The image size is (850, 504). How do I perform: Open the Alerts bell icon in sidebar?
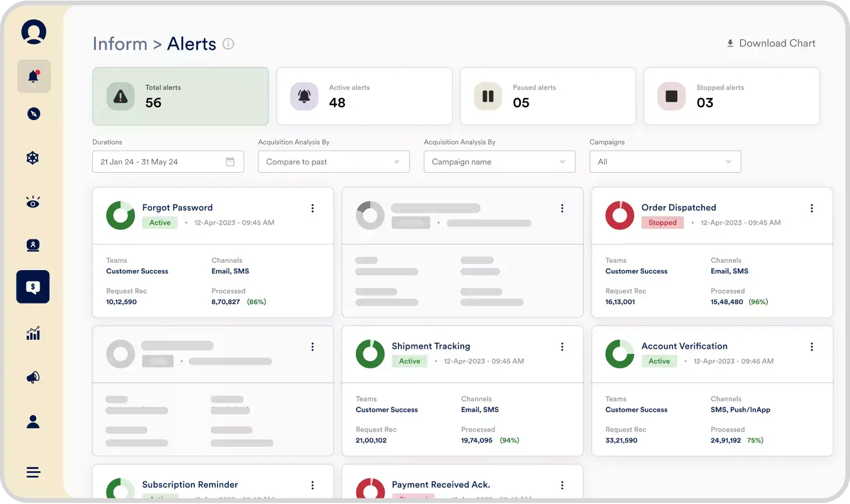(33, 76)
